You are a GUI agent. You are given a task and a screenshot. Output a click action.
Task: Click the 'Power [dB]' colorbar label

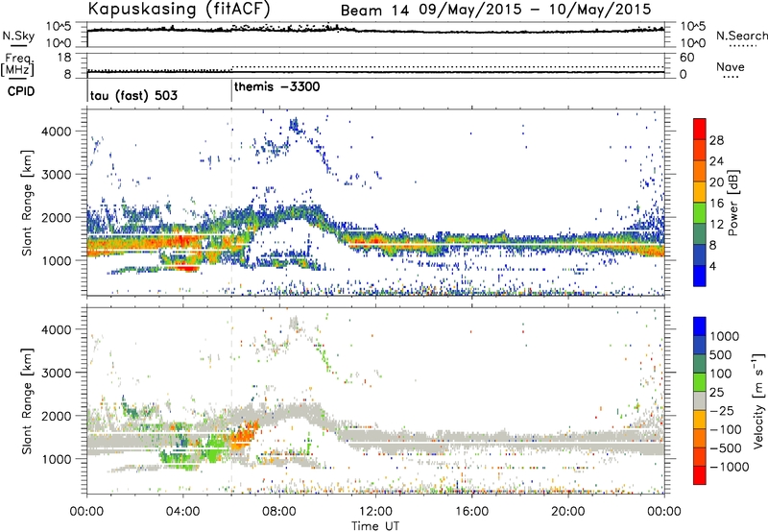click(x=732, y=203)
